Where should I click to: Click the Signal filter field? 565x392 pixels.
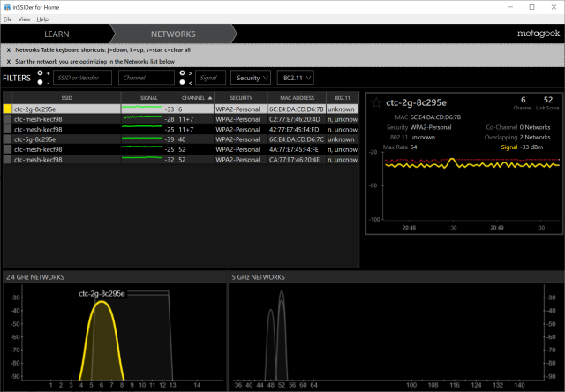click(210, 78)
